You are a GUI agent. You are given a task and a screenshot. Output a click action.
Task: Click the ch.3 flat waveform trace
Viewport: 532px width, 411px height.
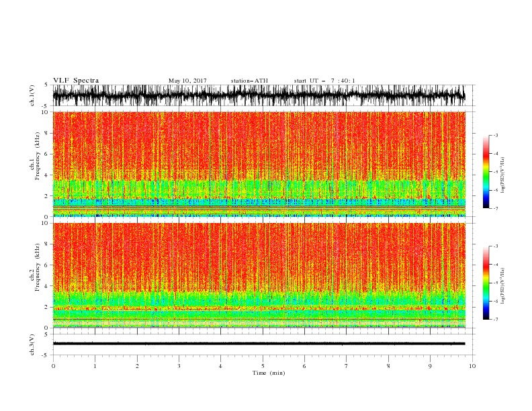point(259,344)
